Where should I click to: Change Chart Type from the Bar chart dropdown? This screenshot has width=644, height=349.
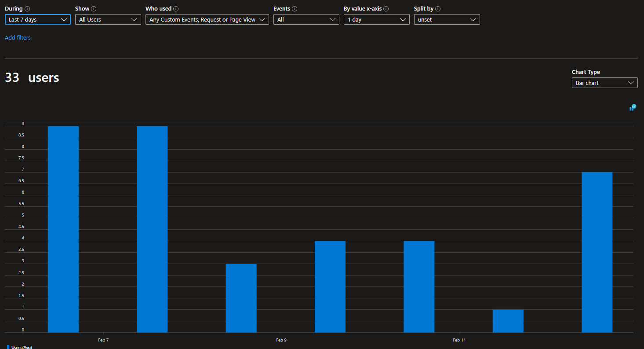point(604,83)
